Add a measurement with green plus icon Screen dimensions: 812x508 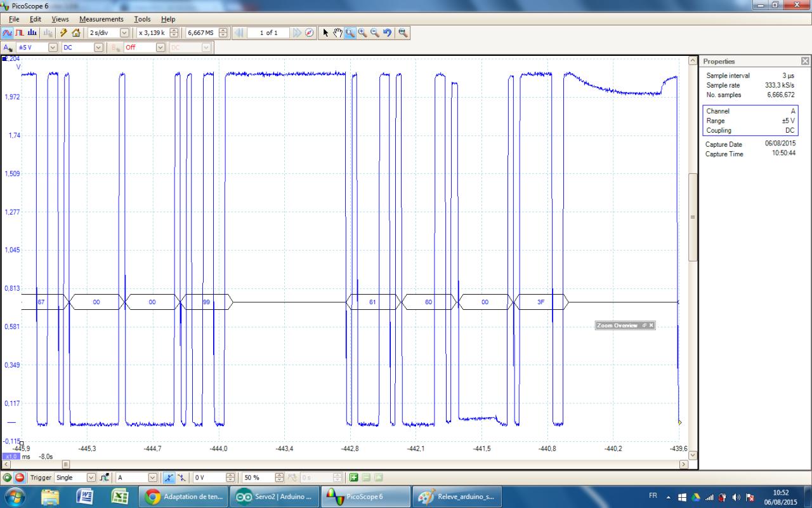354,478
